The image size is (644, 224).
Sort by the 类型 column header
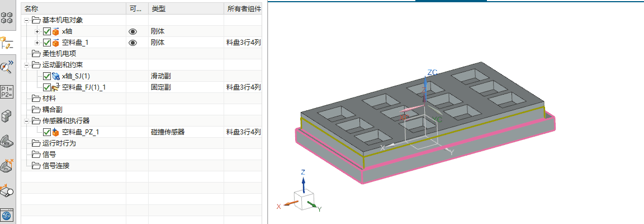[x=186, y=8]
